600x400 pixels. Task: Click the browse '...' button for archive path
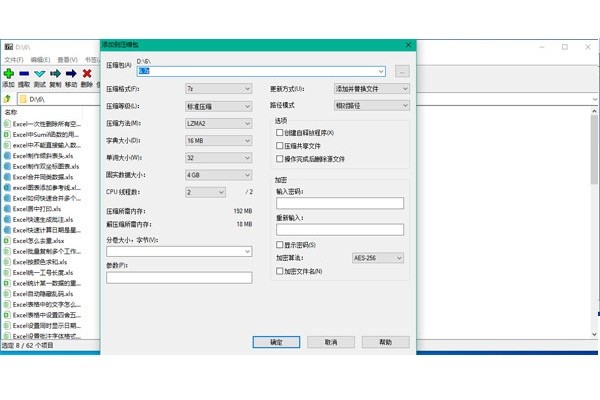coord(401,72)
